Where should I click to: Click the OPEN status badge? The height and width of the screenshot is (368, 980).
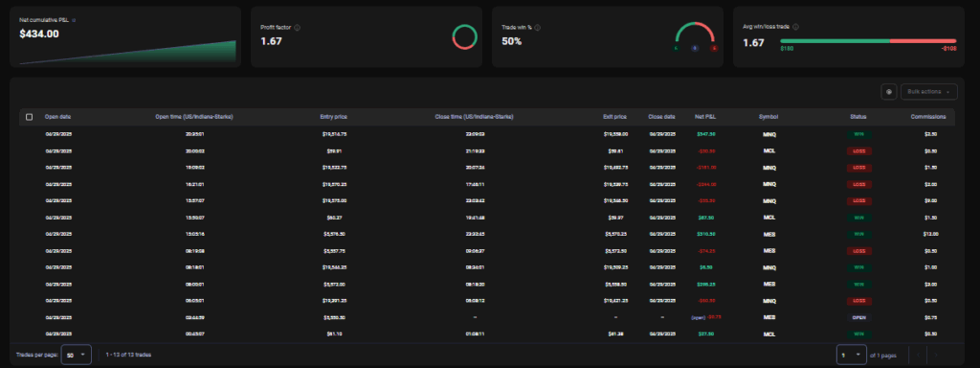(858, 317)
